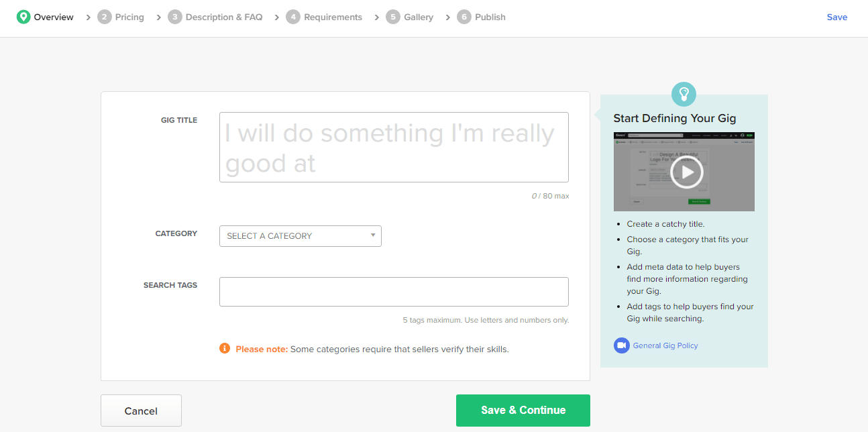Click the orange info icon beside Please note

coord(225,349)
